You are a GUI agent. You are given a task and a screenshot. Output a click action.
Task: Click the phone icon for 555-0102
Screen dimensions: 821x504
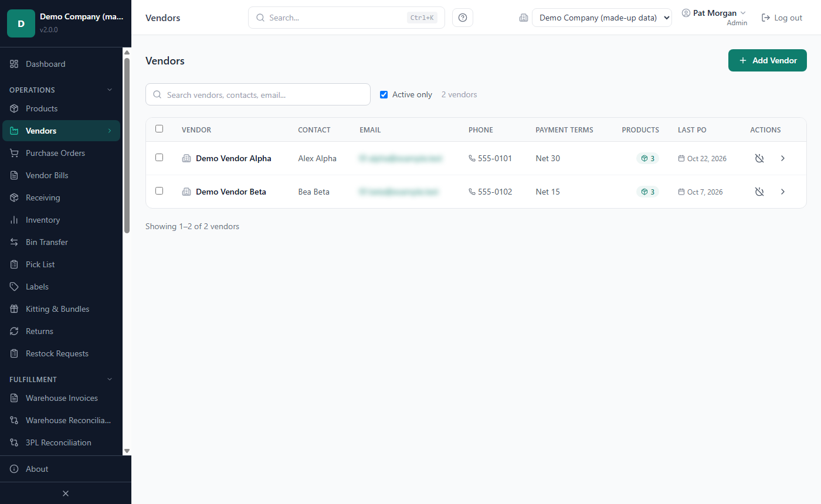[x=472, y=192]
